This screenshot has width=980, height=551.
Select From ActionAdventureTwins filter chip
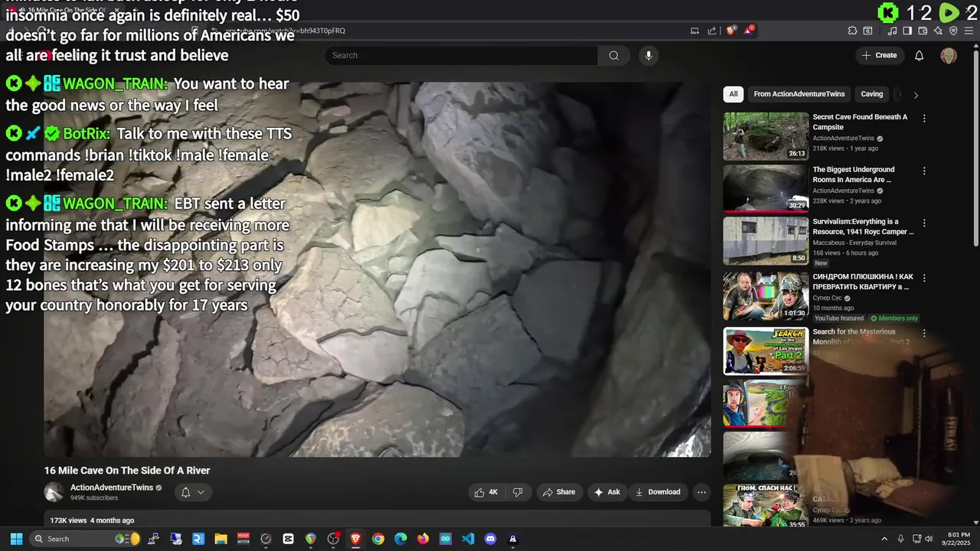pyautogui.click(x=799, y=94)
